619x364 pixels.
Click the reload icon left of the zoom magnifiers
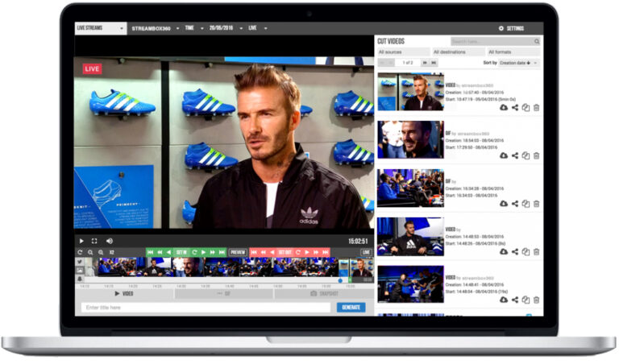click(x=80, y=252)
